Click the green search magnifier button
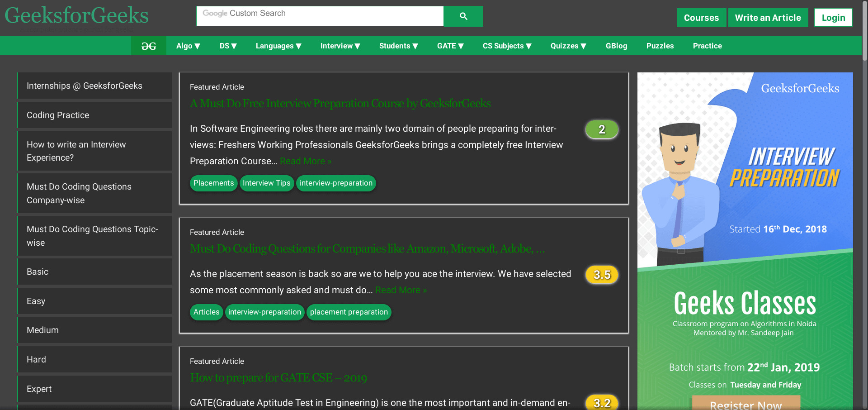 [463, 16]
